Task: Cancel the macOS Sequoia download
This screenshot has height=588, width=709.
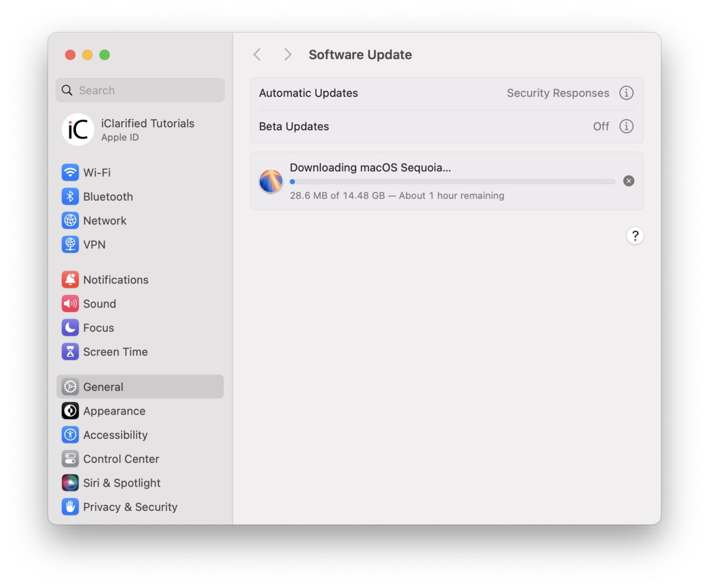Action: point(628,181)
